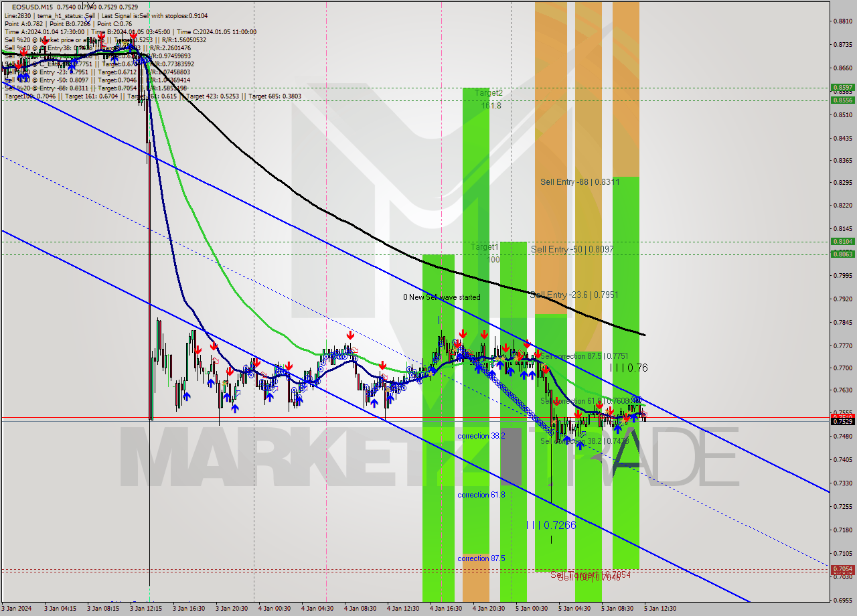Click 0.7700 on the price axis

coord(842,368)
